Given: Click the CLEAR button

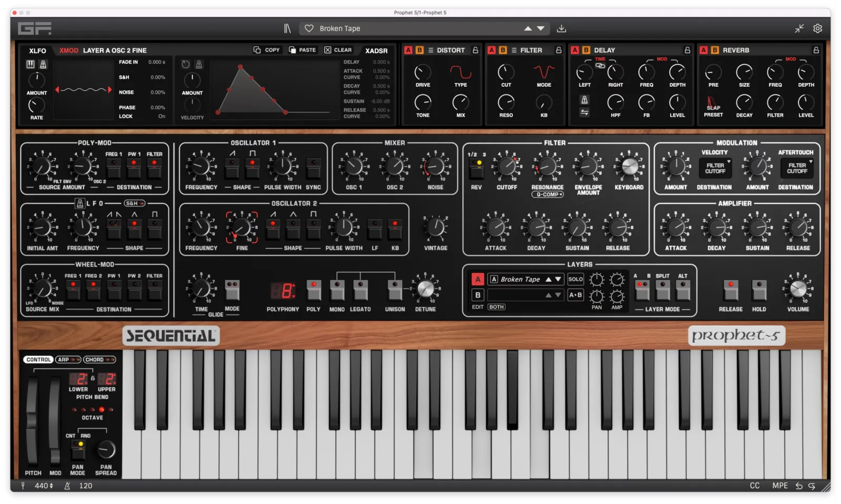Looking at the screenshot, I should (x=338, y=50).
